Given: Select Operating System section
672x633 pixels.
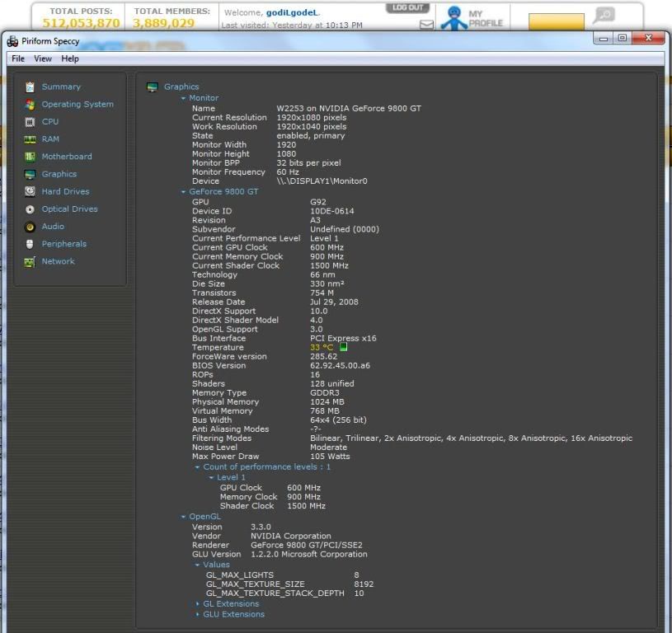Looking at the screenshot, I should pos(78,105).
